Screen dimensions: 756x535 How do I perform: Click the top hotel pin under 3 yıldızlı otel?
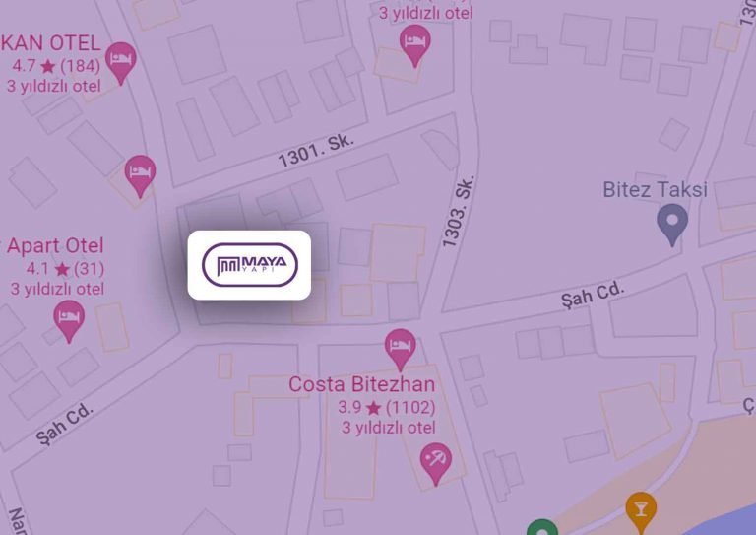[x=414, y=45]
